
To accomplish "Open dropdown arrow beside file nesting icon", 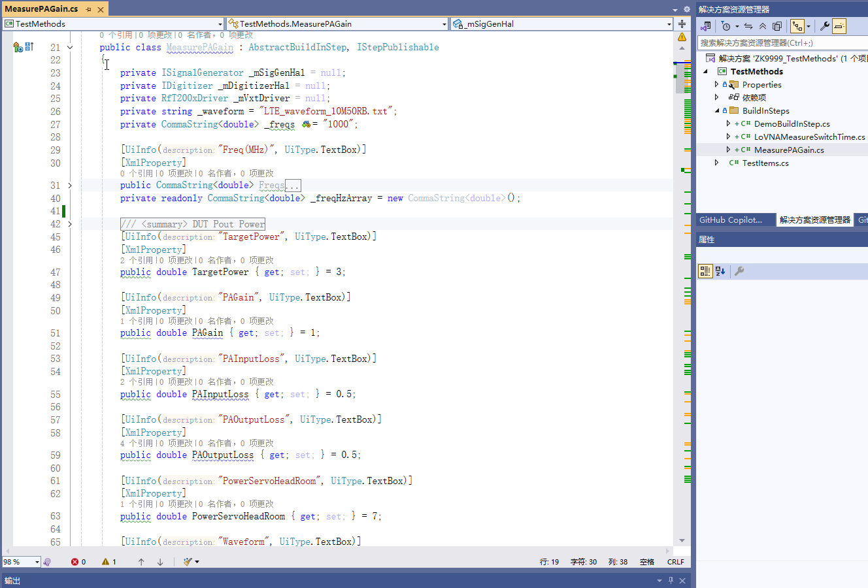I will click(809, 27).
